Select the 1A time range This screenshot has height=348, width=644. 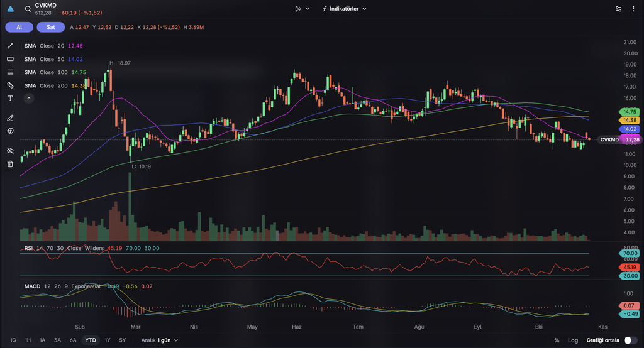pyautogui.click(x=42, y=340)
